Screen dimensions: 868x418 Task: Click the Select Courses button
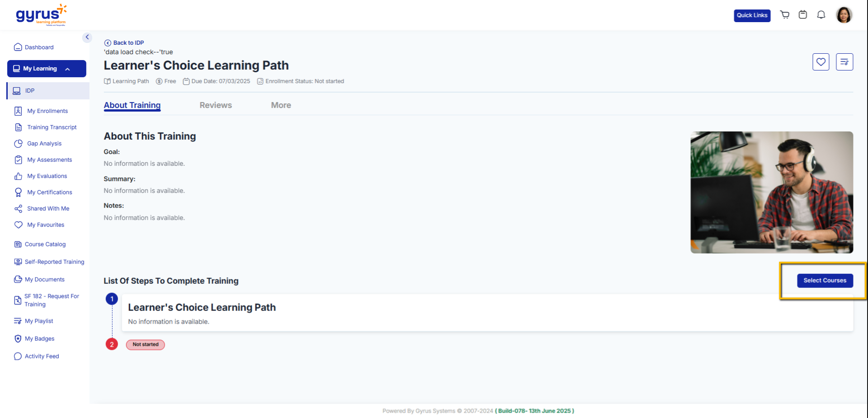pos(825,281)
